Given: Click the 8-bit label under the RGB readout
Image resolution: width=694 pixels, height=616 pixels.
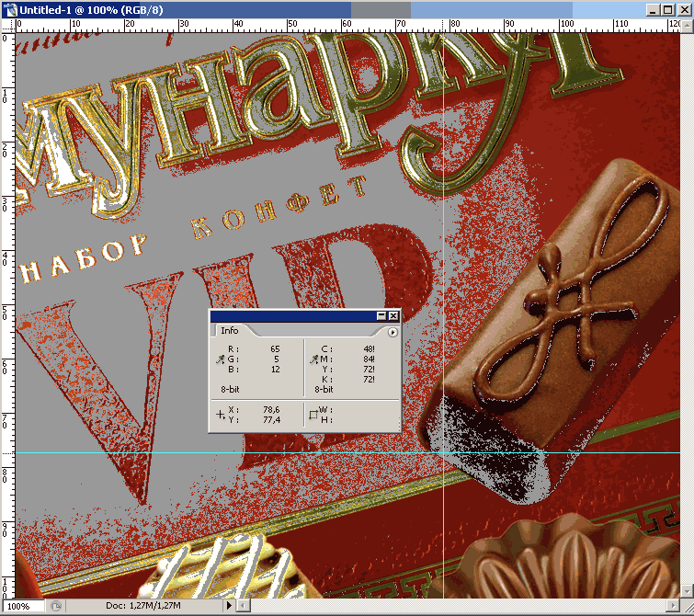Looking at the screenshot, I should click(230, 389).
